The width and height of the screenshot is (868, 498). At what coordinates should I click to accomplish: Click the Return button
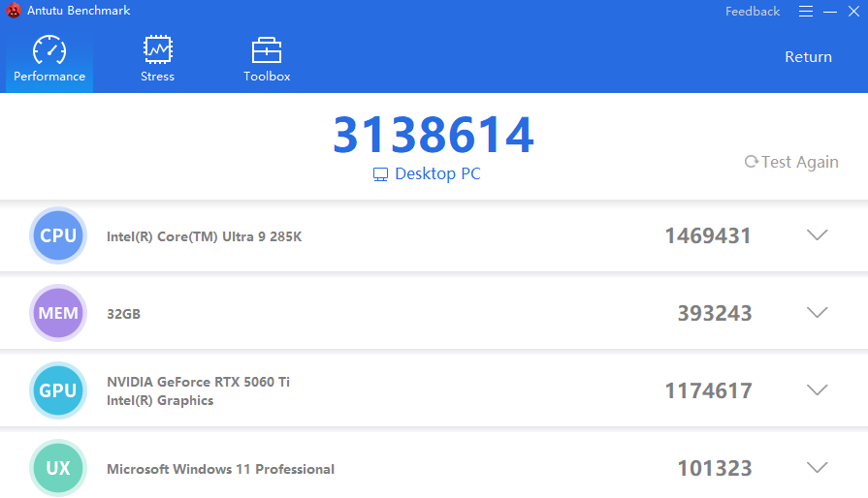[808, 57]
